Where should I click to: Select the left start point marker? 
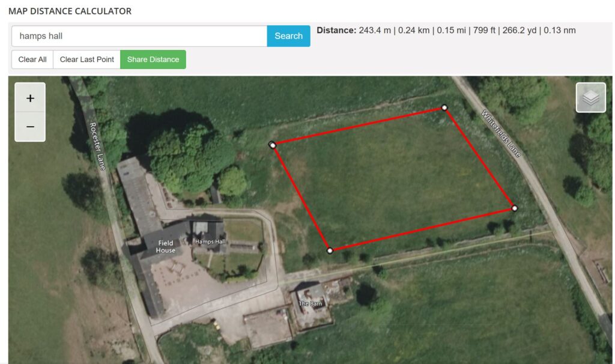click(273, 145)
